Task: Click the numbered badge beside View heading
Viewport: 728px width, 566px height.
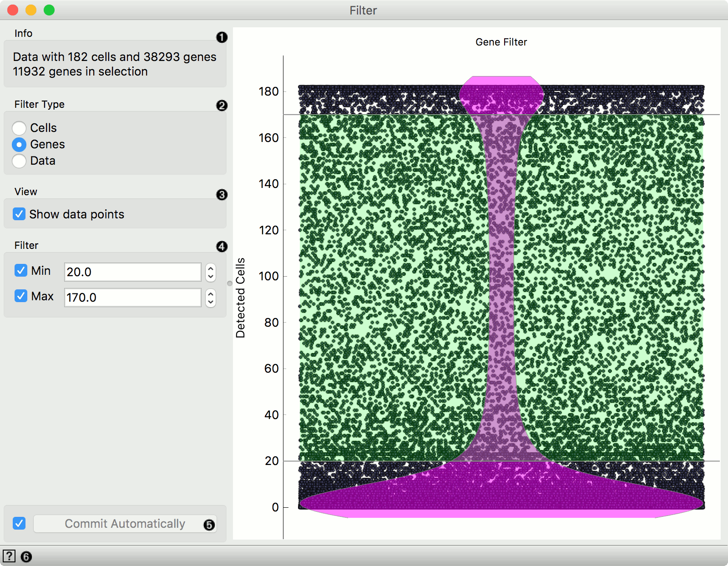Action: [222, 194]
